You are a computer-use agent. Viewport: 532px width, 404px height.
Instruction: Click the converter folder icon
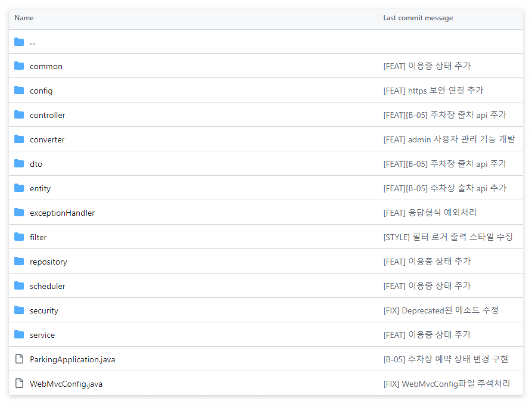19,139
